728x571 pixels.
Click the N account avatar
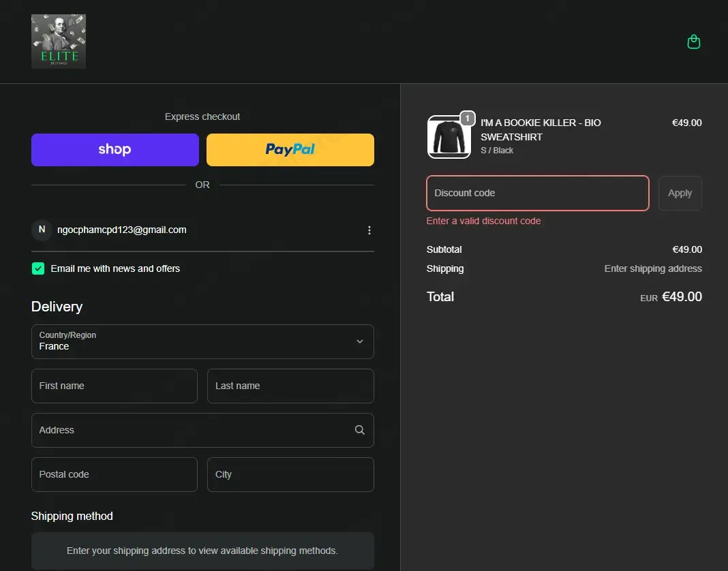(x=42, y=230)
